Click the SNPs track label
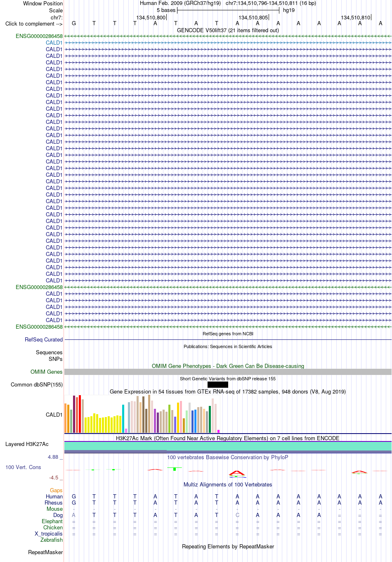This screenshot has height=562, width=392. coord(56,359)
